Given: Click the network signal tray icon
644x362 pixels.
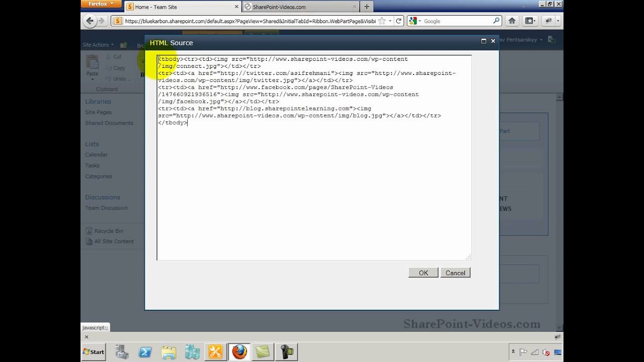Looking at the screenshot, I should pyautogui.click(x=535, y=352).
